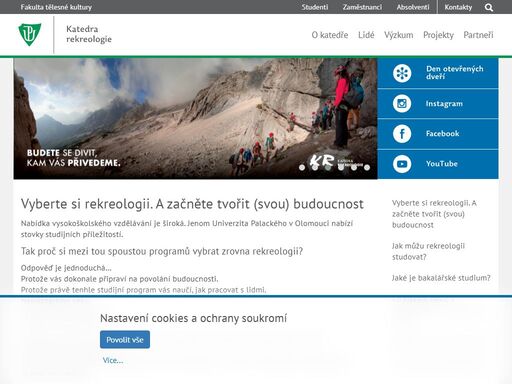Screen dimensions: 512x384
Task: Open the YouTube text link
Action: 442,164
